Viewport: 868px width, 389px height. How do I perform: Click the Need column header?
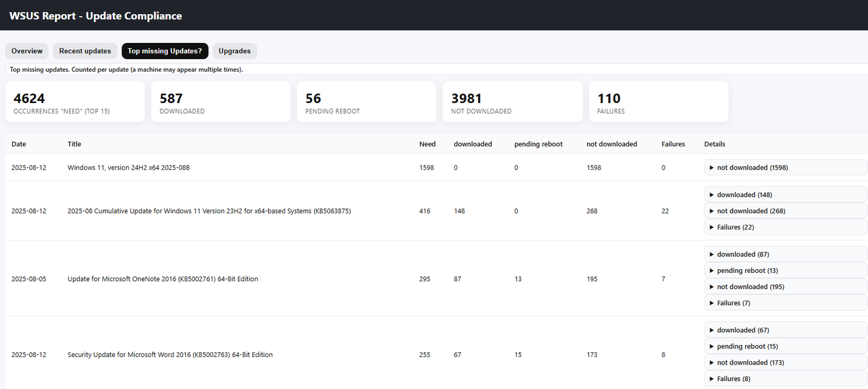(427, 144)
